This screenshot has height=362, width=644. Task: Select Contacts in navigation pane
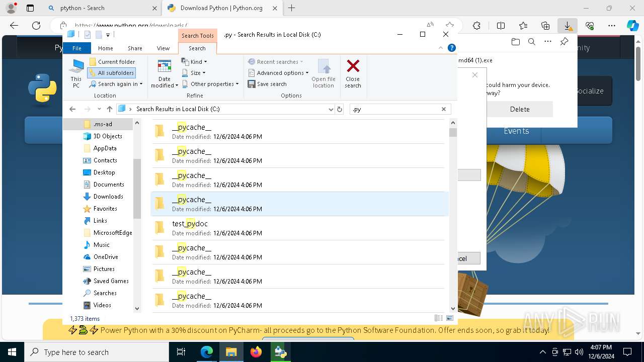(x=105, y=160)
